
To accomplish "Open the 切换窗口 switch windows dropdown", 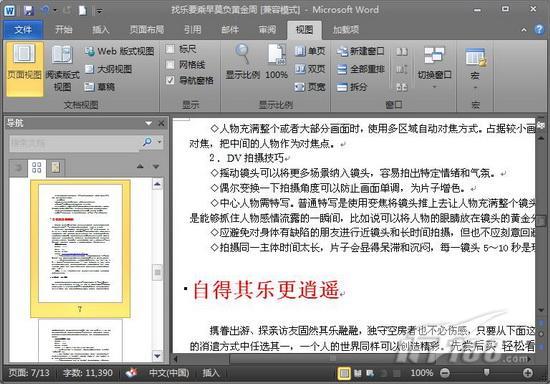I will click(434, 67).
